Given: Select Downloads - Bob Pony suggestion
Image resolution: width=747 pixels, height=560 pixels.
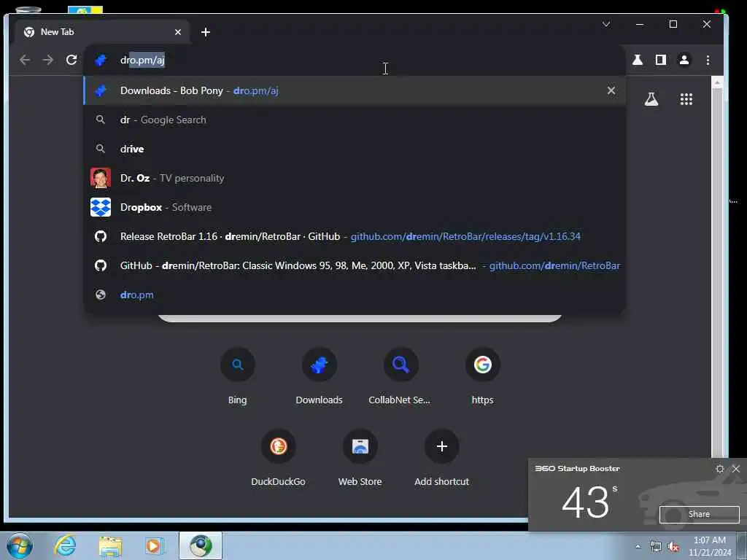Looking at the screenshot, I should click(355, 90).
